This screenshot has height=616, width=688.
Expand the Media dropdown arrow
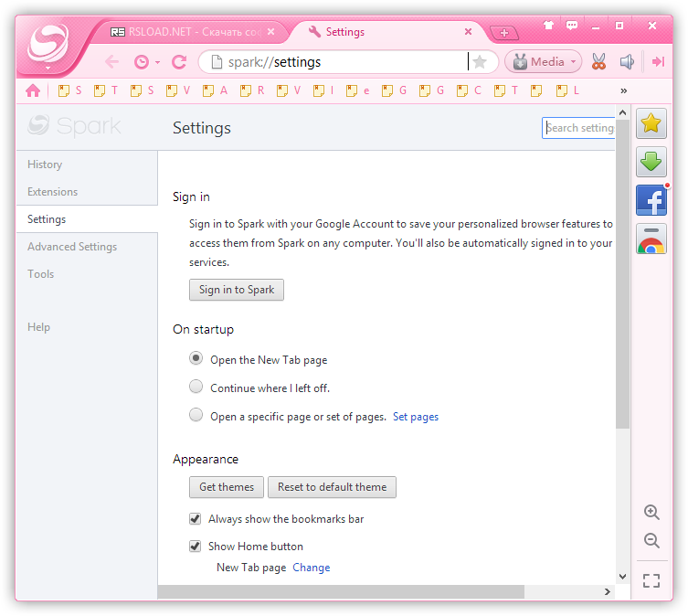pos(574,62)
